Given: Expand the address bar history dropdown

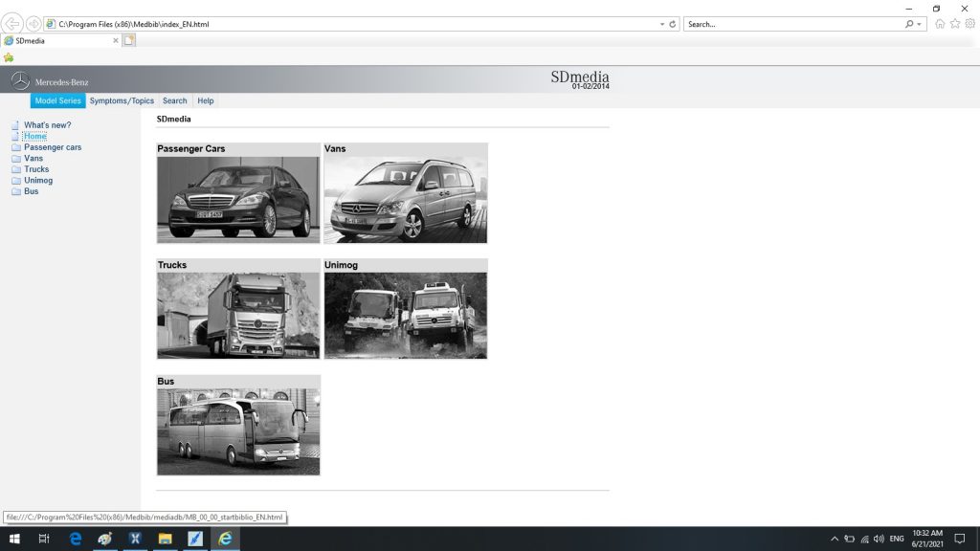Looking at the screenshot, I should coord(661,24).
